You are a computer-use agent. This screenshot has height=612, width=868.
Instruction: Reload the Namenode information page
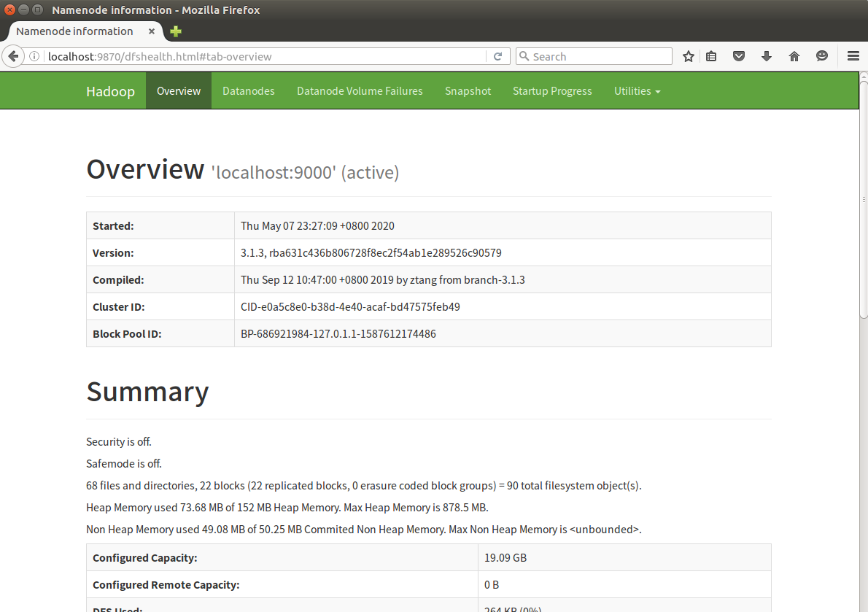coord(498,55)
